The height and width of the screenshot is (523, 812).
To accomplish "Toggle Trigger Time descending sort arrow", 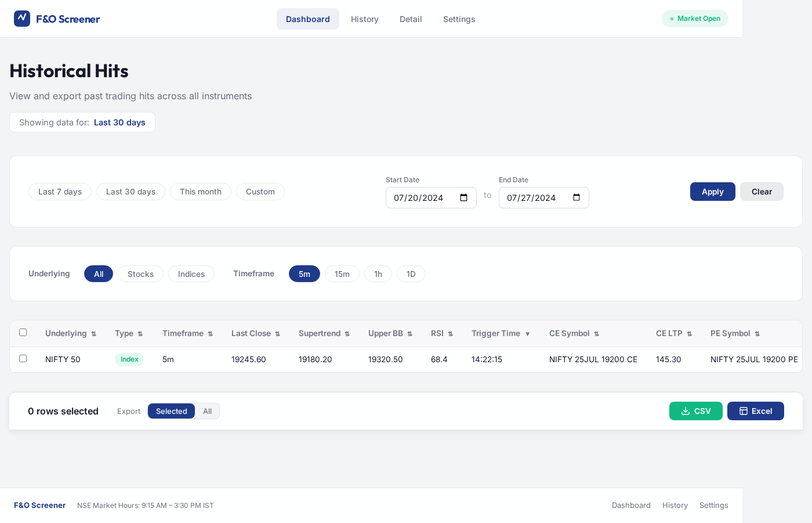I will pos(527,334).
